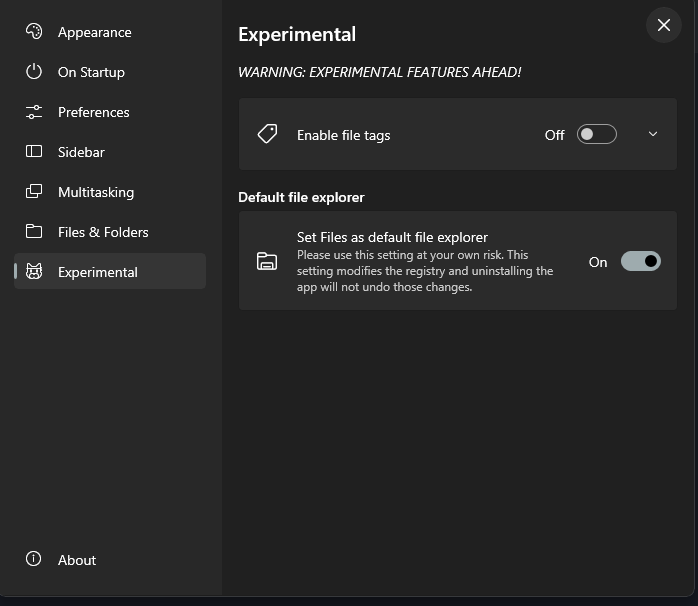Click the On Startup power icon
This screenshot has width=698, height=606.
pos(34,72)
